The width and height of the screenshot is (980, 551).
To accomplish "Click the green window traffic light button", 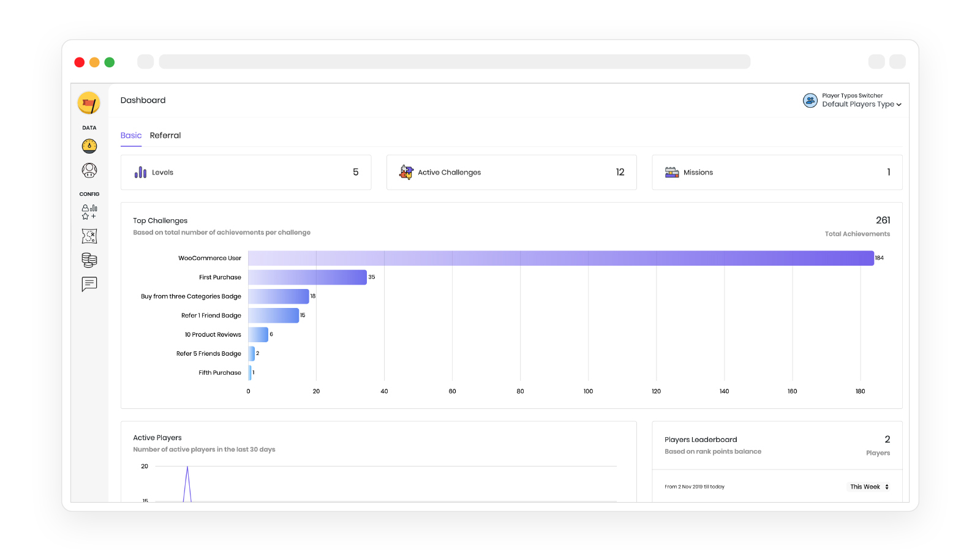I will pos(110,62).
